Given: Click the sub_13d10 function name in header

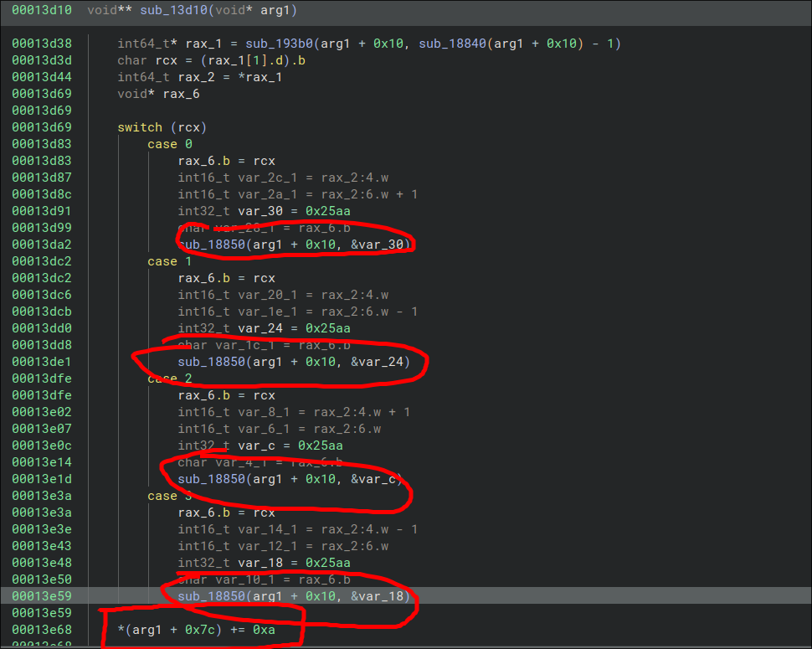Looking at the screenshot, I should (175, 10).
